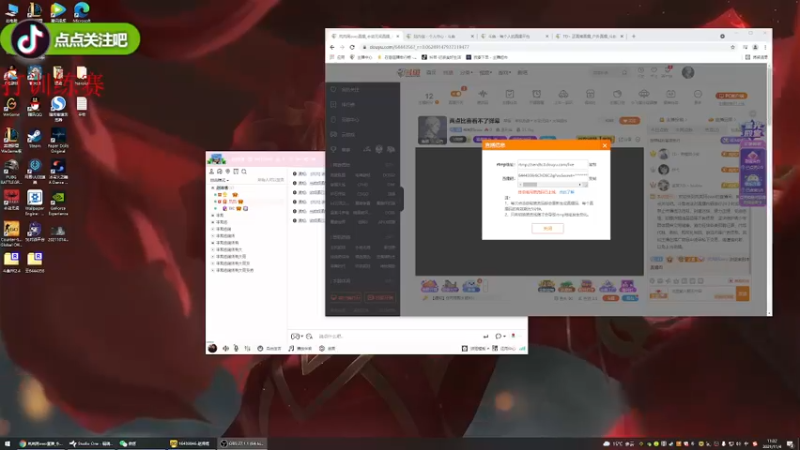Click the orange follow button beside stream title
This screenshot has height=450, width=800.
[x=630, y=120]
